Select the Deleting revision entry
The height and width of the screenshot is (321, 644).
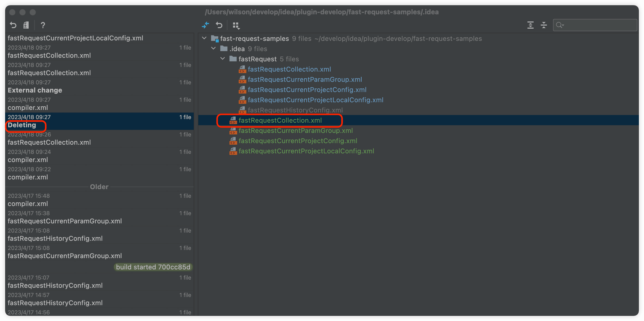(22, 125)
